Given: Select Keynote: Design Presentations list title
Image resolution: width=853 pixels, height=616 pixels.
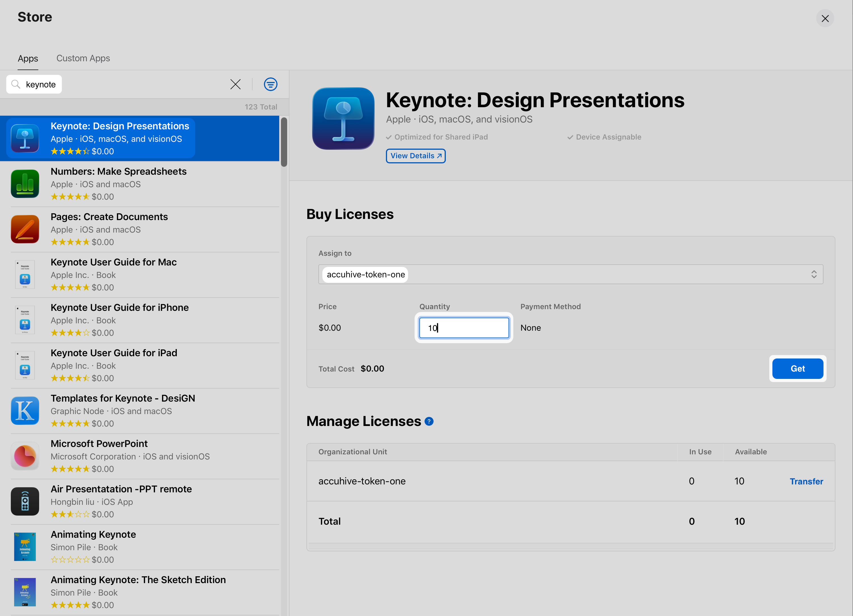Looking at the screenshot, I should pyautogui.click(x=119, y=126).
